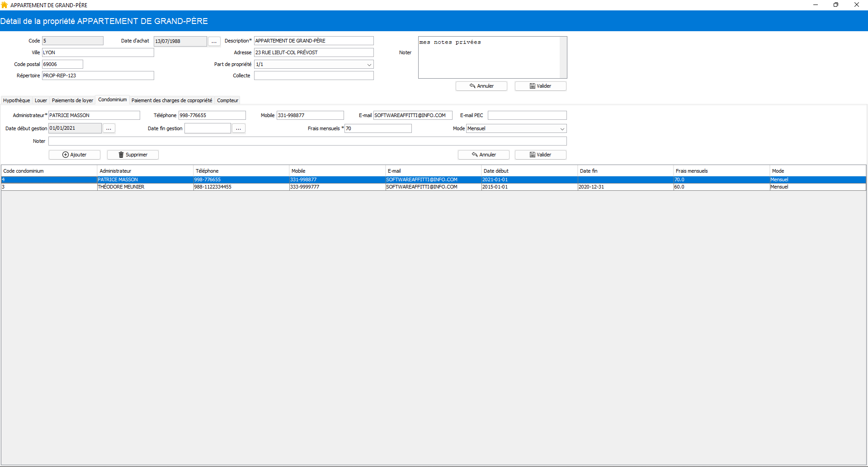Image resolution: width=868 pixels, height=467 pixels.
Task: Open the Paiements de loyer tab
Action: pyautogui.click(x=72, y=100)
